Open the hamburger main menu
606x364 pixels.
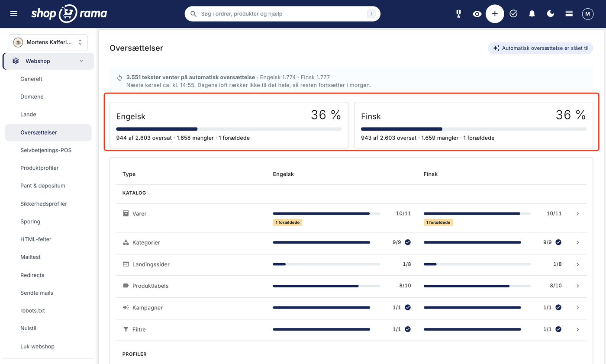pyautogui.click(x=14, y=14)
